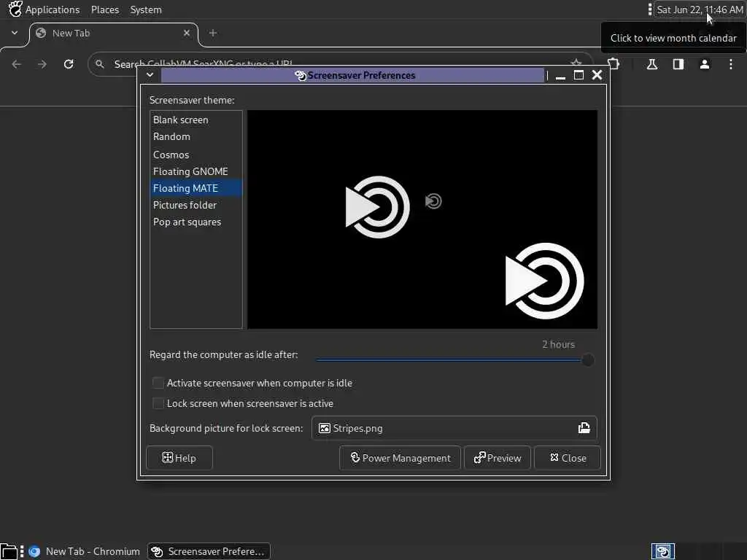Click the search magnifier icon in address bar
The image size is (747, 560).
(99, 64)
